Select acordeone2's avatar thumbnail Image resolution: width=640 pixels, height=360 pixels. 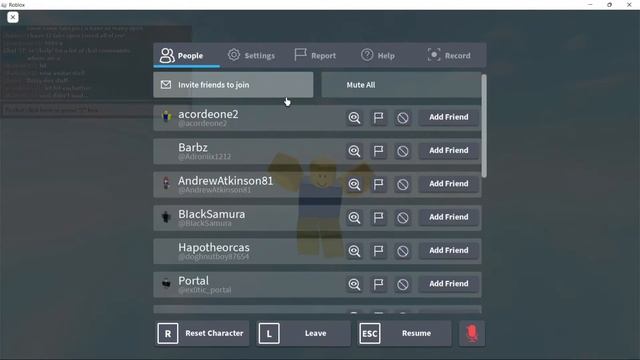(x=166, y=117)
